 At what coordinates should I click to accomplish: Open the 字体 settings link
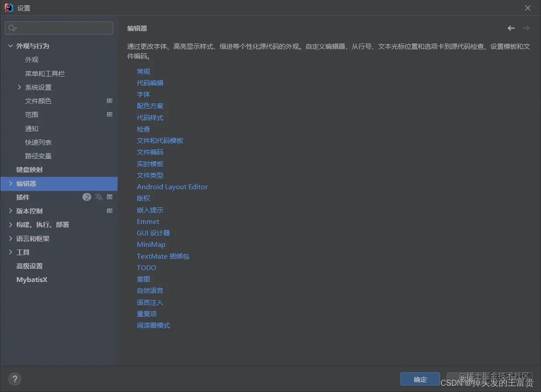(144, 94)
